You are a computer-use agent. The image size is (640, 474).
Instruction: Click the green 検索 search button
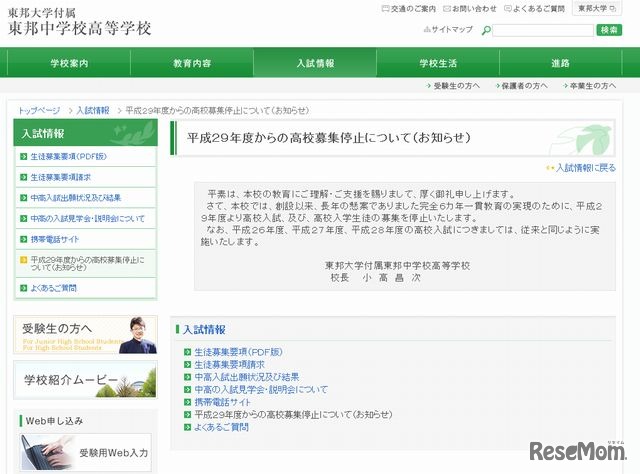(609, 30)
